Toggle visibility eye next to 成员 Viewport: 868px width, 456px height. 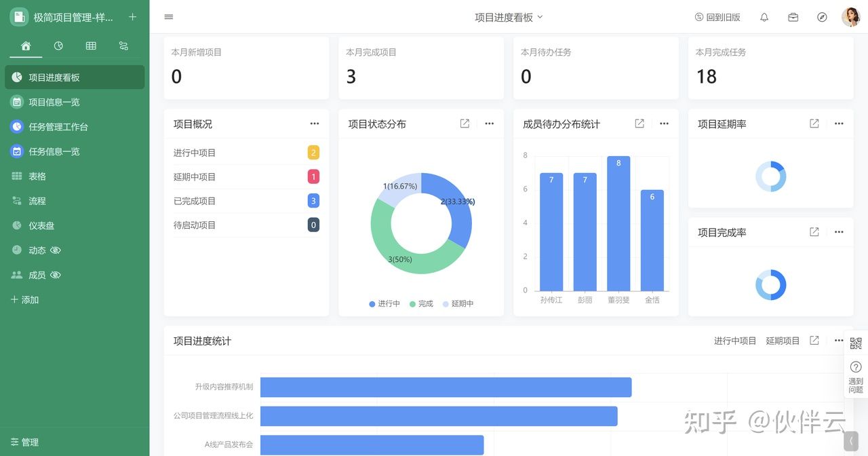tap(56, 275)
